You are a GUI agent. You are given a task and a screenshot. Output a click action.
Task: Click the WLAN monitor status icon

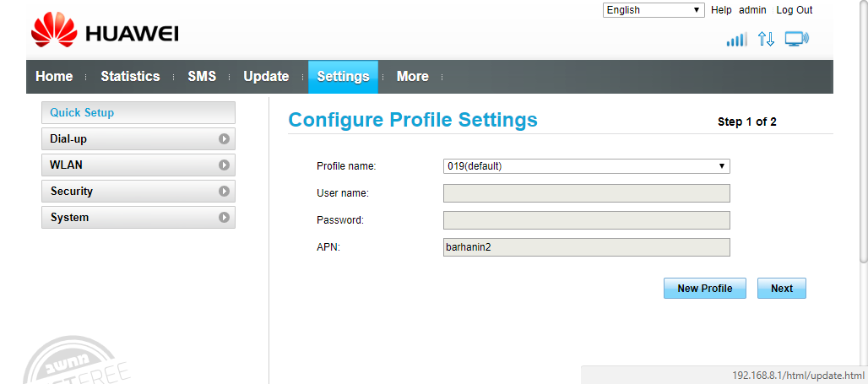pos(796,39)
